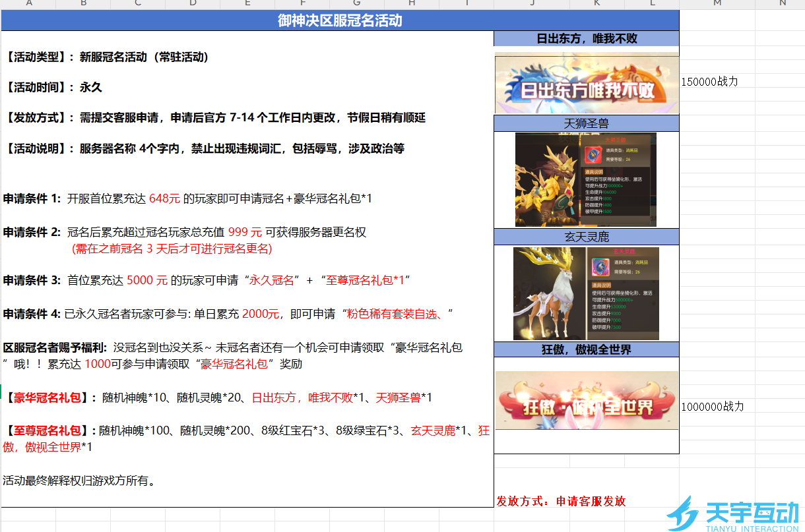Click the 1000000战力 cell
The height and width of the screenshot is (532, 805).
pos(713,407)
